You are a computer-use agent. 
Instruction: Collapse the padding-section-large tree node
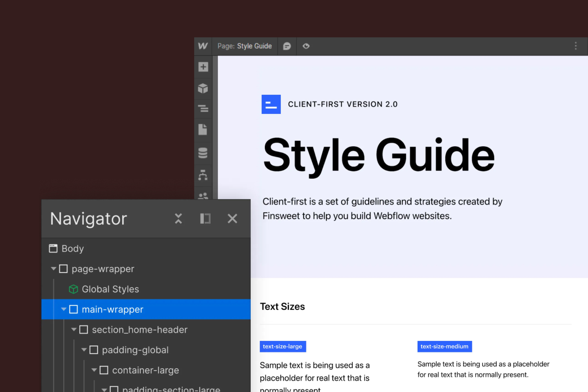coord(104,390)
